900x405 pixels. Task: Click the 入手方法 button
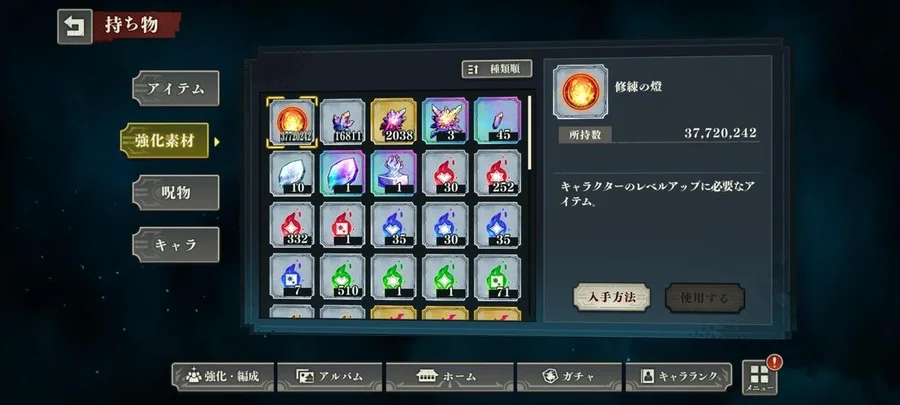tap(611, 298)
